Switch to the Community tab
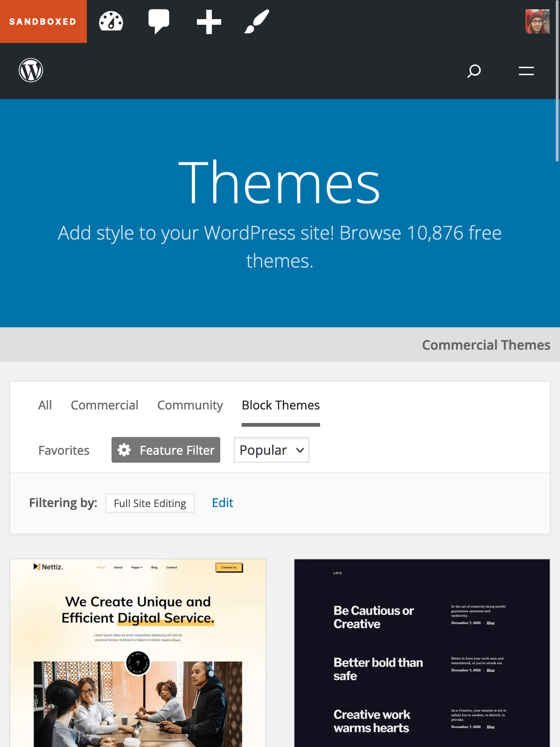The image size is (560, 747). pyautogui.click(x=190, y=405)
